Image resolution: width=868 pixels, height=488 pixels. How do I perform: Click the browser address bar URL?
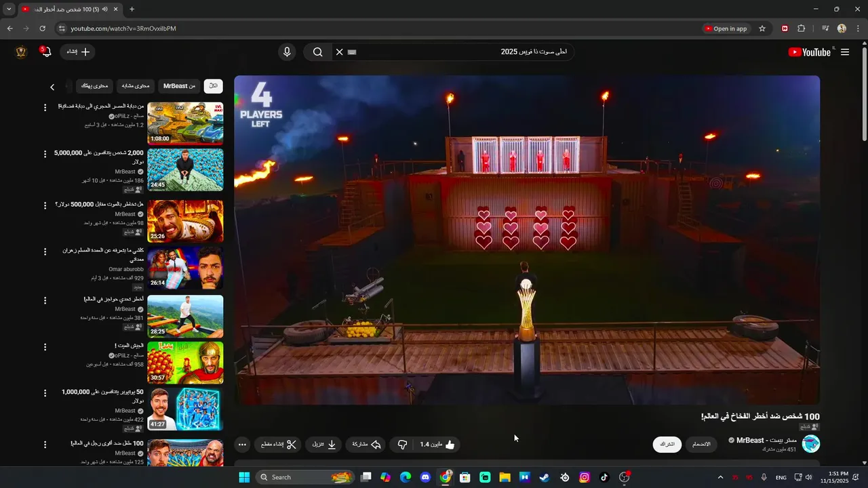(x=123, y=28)
